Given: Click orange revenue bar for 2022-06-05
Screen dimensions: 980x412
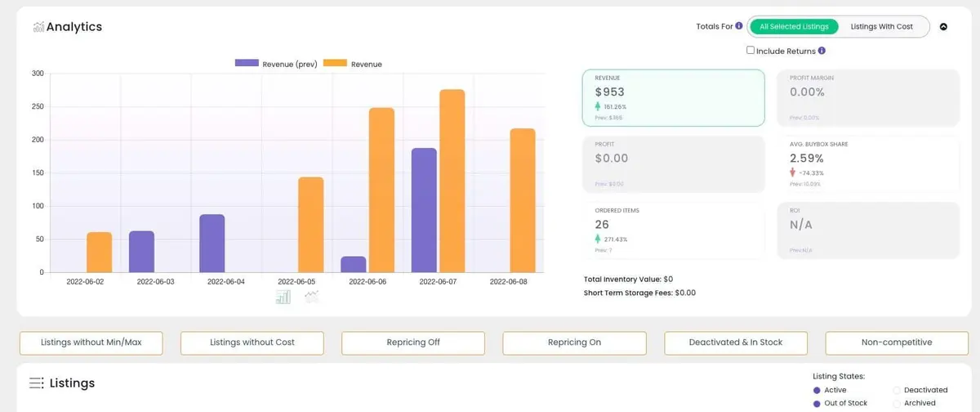Looking at the screenshot, I should point(310,225).
